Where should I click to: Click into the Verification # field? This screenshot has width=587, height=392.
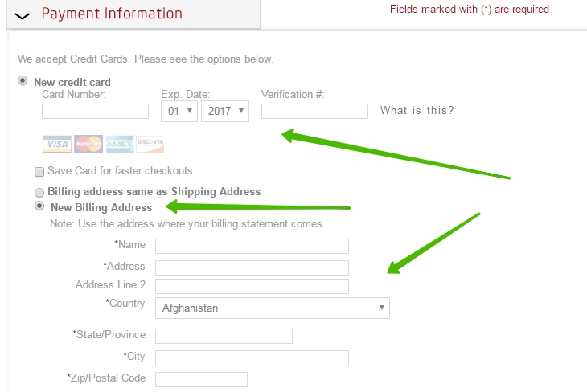[314, 111]
